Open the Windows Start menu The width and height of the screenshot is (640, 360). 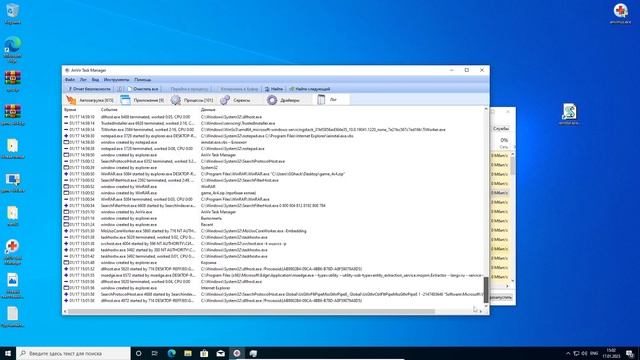point(8,353)
